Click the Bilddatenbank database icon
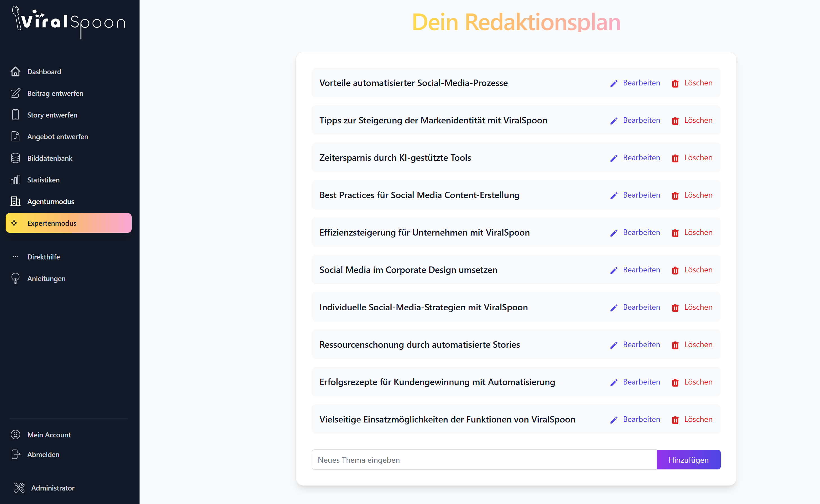Viewport: 820px width, 504px height. (x=15, y=158)
